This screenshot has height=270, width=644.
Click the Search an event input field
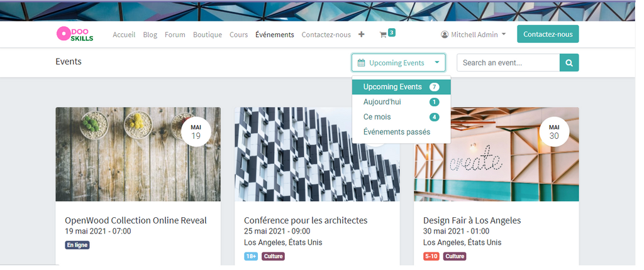pos(508,63)
